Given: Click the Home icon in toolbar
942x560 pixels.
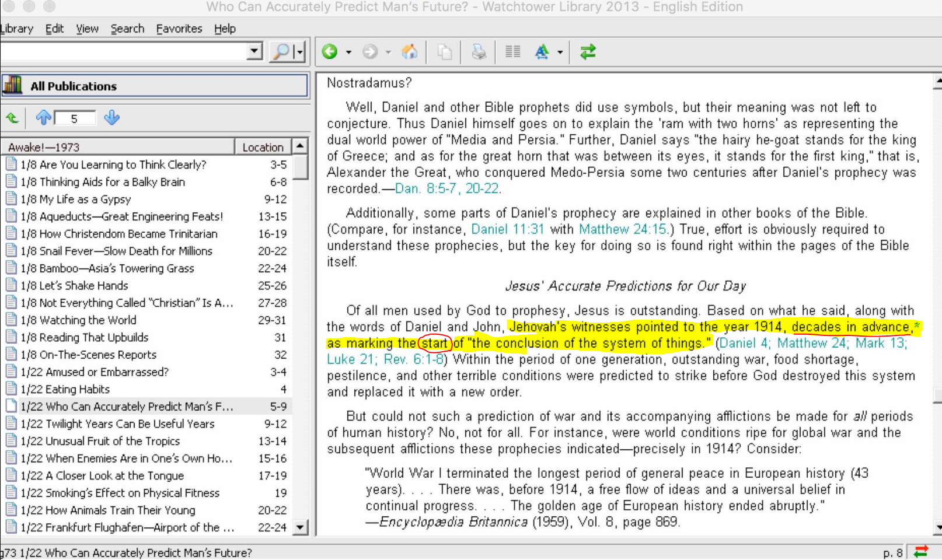Looking at the screenshot, I should (x=410, y=52).
